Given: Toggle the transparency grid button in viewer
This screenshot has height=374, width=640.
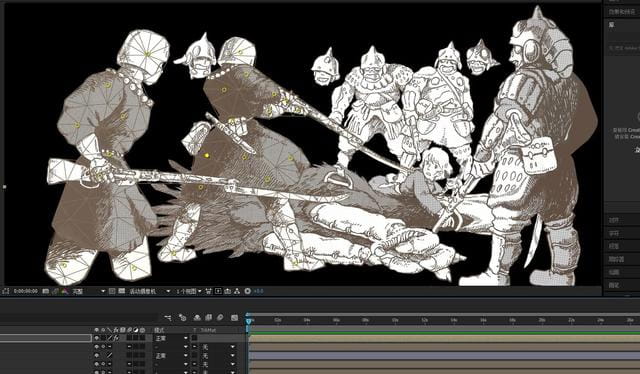Looking at the screenshot, I should tap(121, 291).
